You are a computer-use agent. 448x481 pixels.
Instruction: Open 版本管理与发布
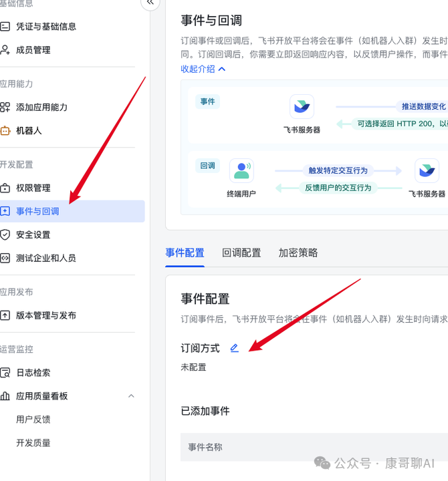(x=46, y=315)
